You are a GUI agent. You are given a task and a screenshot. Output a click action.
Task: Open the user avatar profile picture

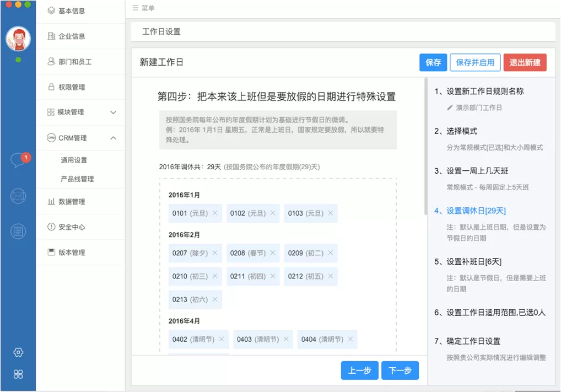[x=18, y=39]
